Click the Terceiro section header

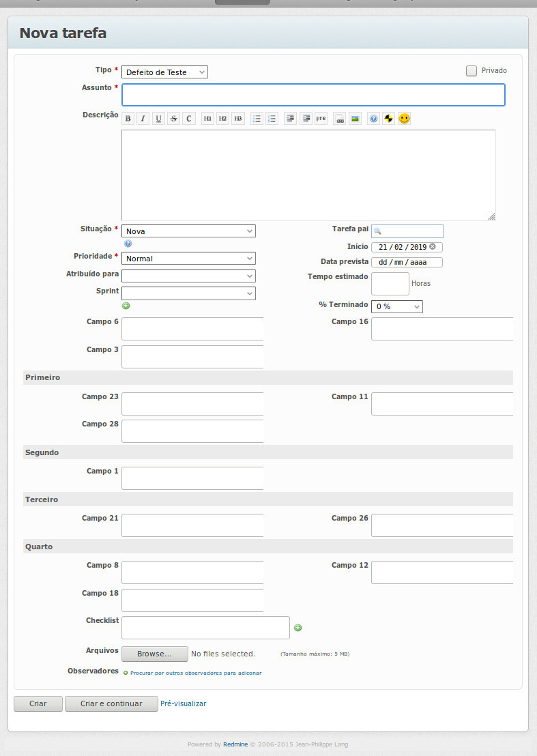pos(268,499)
